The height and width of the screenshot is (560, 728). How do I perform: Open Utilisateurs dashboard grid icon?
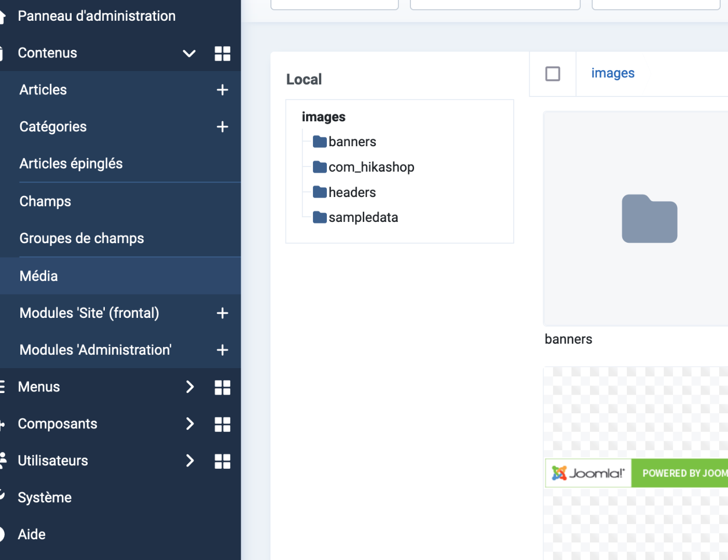coord(222,461)
